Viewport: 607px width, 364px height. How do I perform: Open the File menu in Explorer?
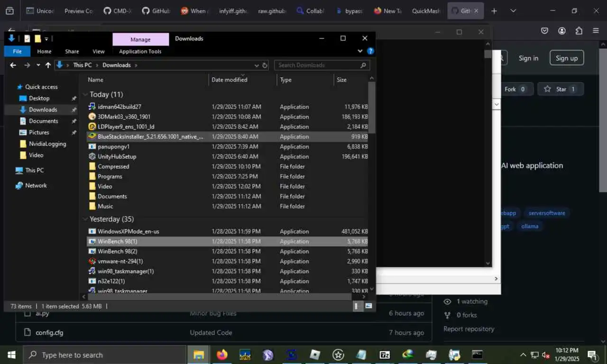[17, 51]
